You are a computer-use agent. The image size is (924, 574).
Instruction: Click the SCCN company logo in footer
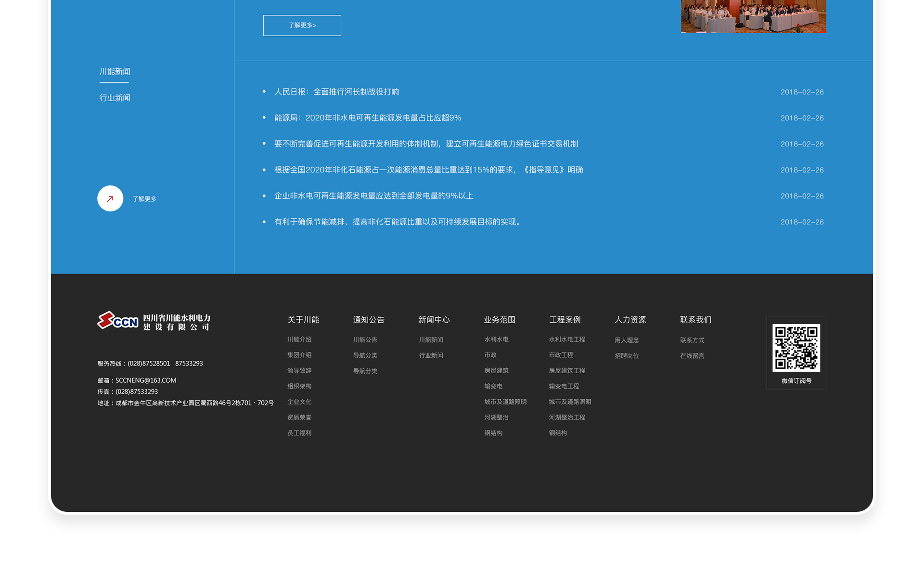(154, 321)
